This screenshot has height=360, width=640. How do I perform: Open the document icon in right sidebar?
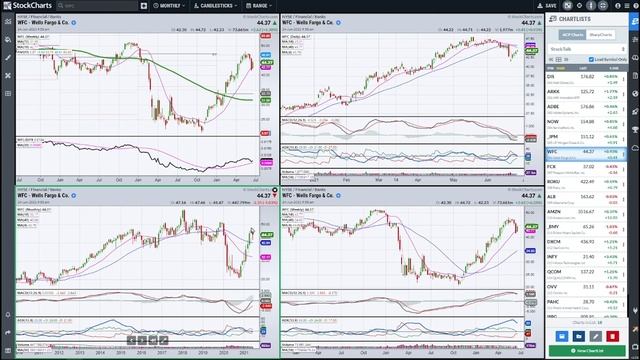[x=635, y=76]
